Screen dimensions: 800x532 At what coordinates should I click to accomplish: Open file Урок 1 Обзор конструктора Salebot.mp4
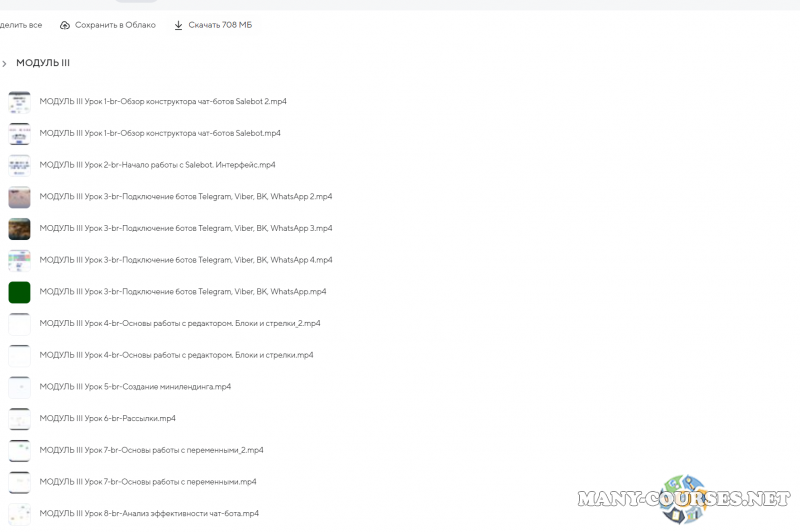point(160,133)
